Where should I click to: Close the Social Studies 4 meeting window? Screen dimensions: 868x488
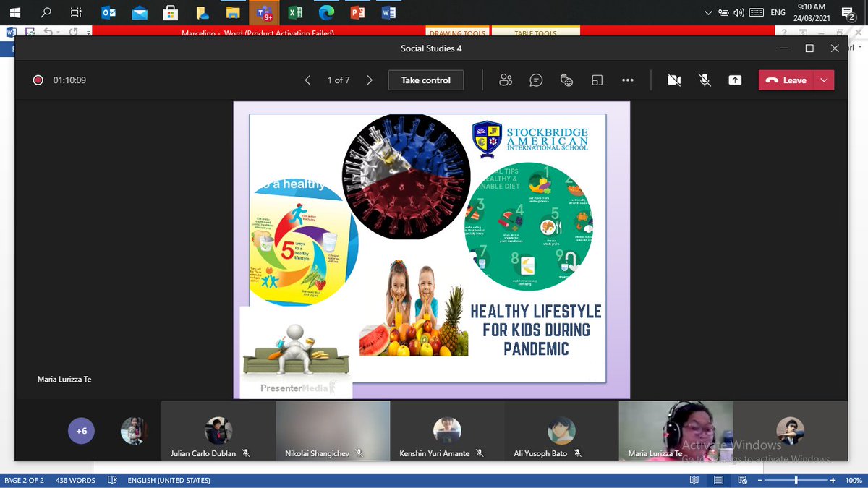[x=835, y=48]
